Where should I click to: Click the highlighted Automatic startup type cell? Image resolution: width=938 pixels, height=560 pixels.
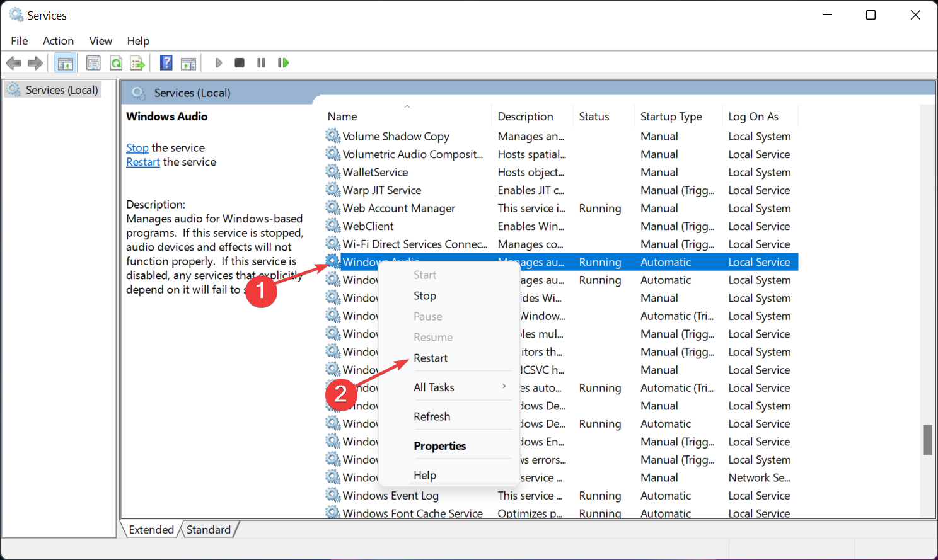(666, 262)
